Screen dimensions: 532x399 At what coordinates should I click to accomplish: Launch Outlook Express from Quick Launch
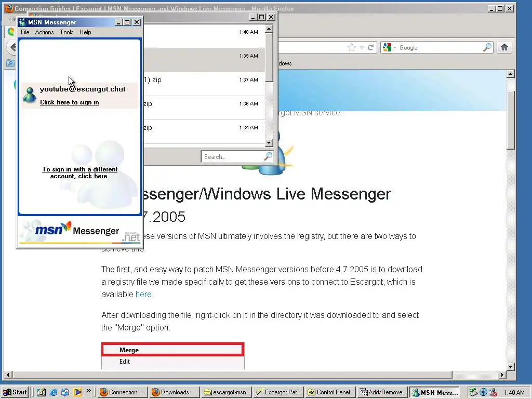(x=65, y=392)
